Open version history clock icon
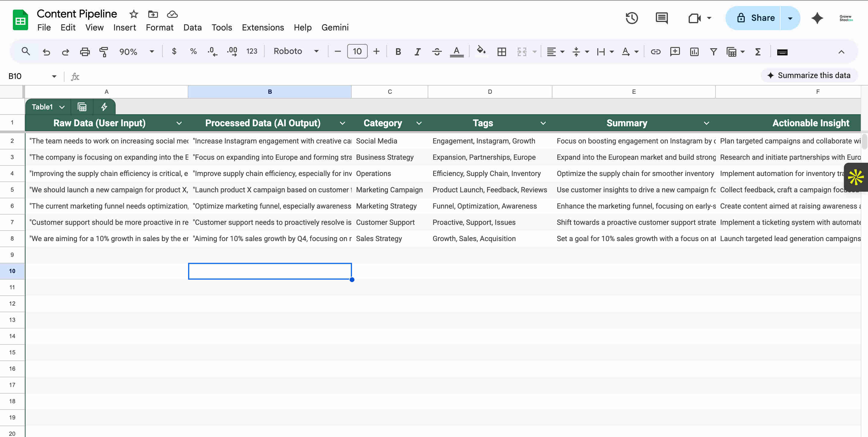Viewport: 868px width, 437px height. click(632, 18)
